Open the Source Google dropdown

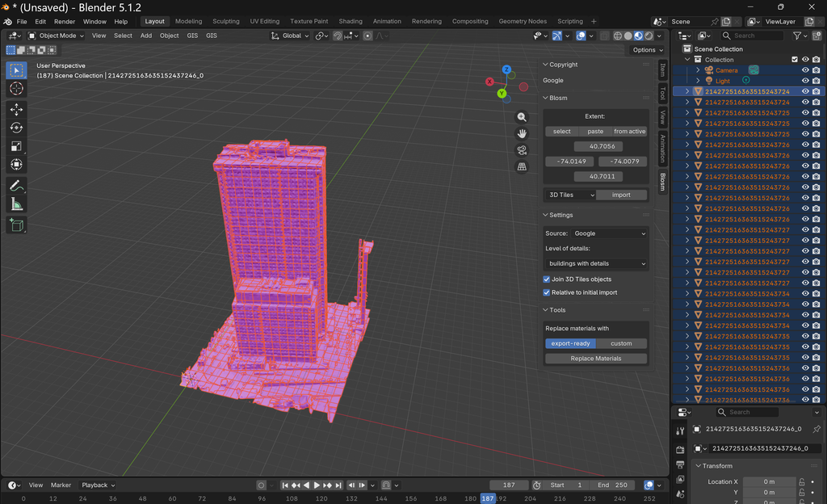click(609, 233)
